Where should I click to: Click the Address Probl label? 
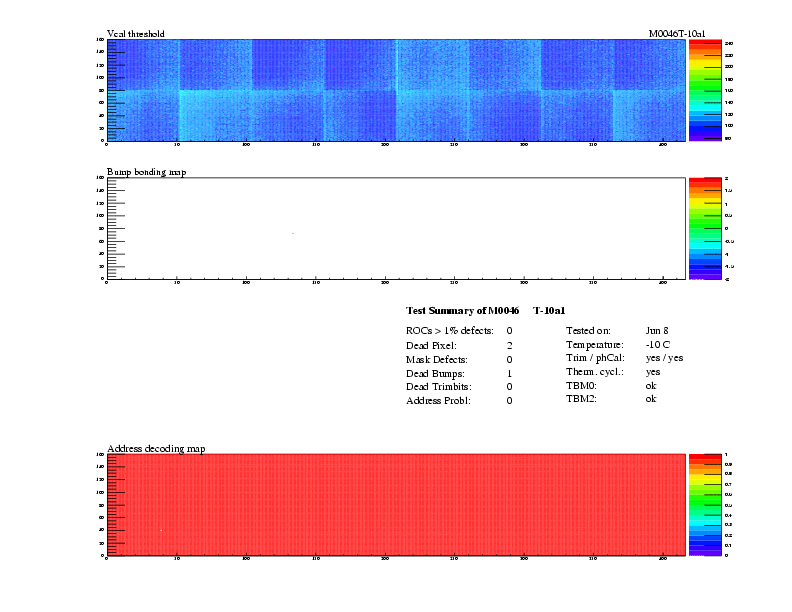click(x=439, y=400)
